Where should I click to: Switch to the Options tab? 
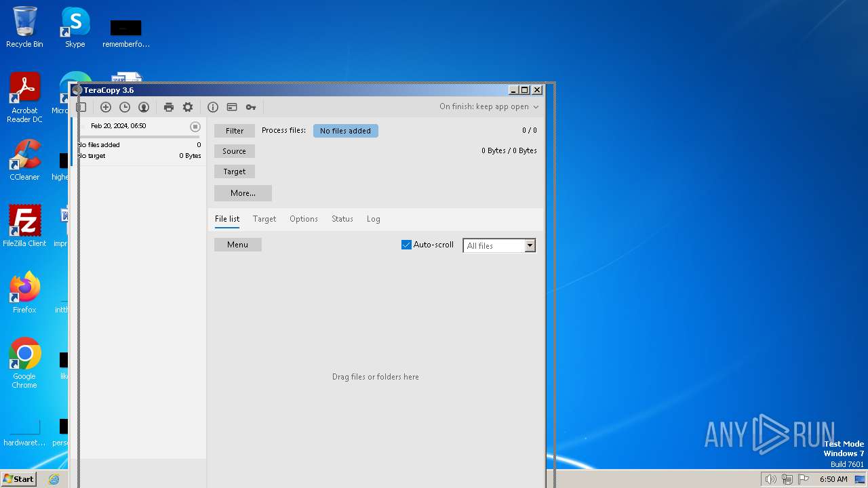(304, 219)
